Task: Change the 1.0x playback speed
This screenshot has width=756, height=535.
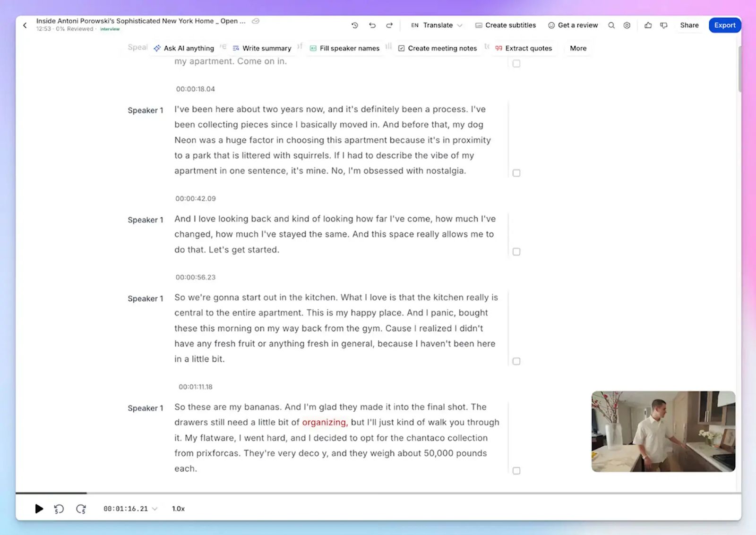Action: click(x=178, y=509)
